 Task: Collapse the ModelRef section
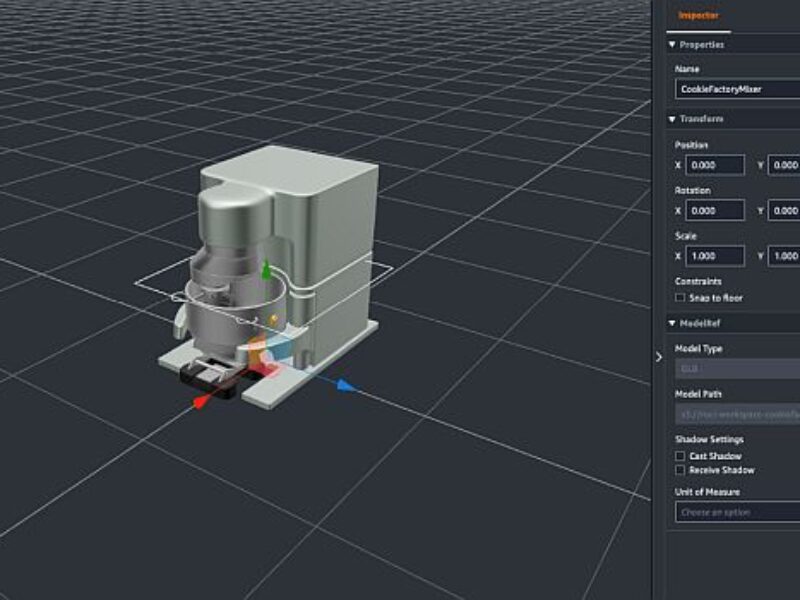(672, 322)
